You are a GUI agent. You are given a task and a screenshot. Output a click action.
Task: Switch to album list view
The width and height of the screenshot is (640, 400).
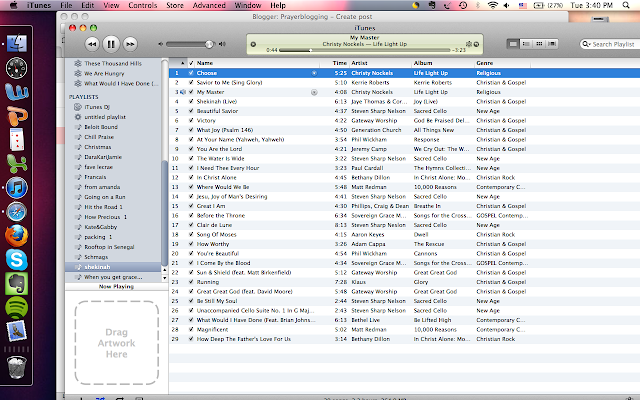(x=526, y=44)
